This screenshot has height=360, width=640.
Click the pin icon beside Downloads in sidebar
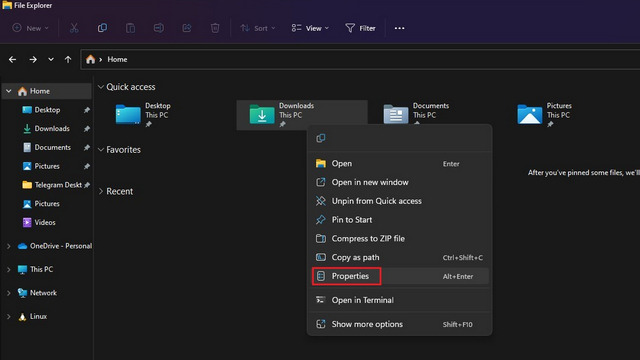tap(87, 129)
